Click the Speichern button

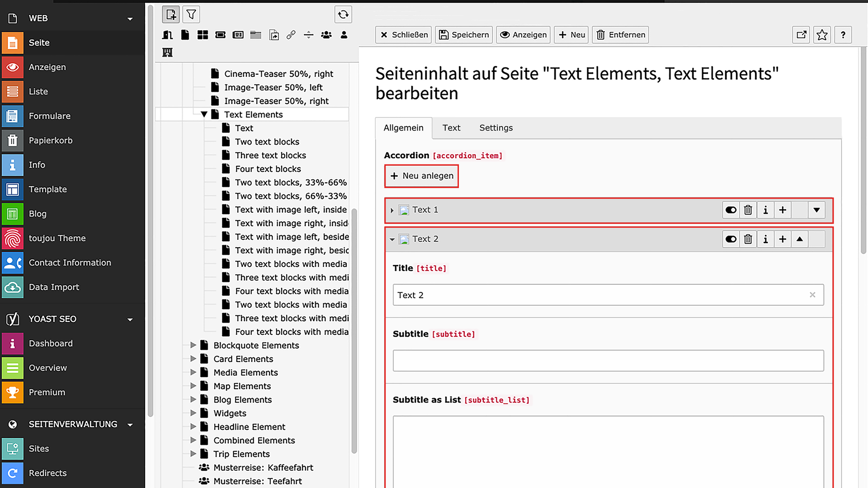coord(464,35)
